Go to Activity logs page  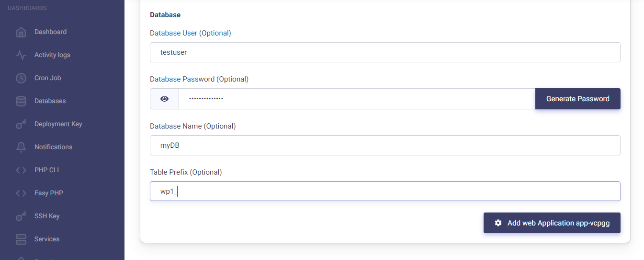coord(52,55)
